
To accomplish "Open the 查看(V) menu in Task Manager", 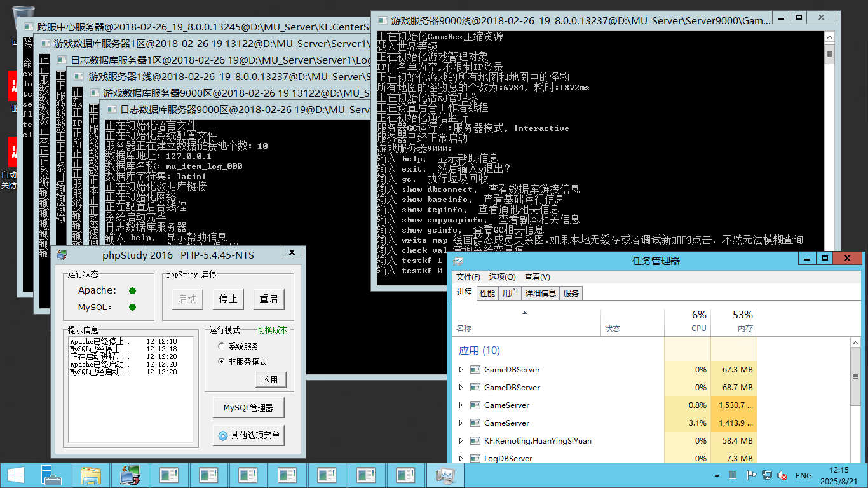I will [x=537, y=277].
